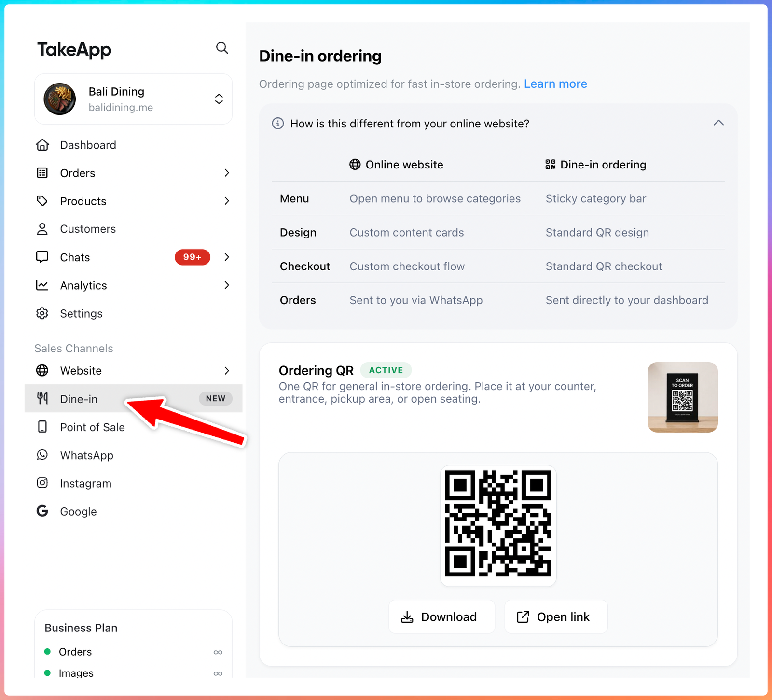Click the Orders quota row in Business Plan

pyautogui.click(x=134, y=652)
